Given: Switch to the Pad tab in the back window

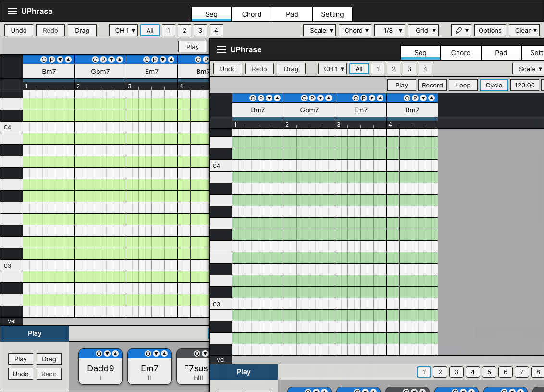Looking at the screenshot, I should pos(292,14).
